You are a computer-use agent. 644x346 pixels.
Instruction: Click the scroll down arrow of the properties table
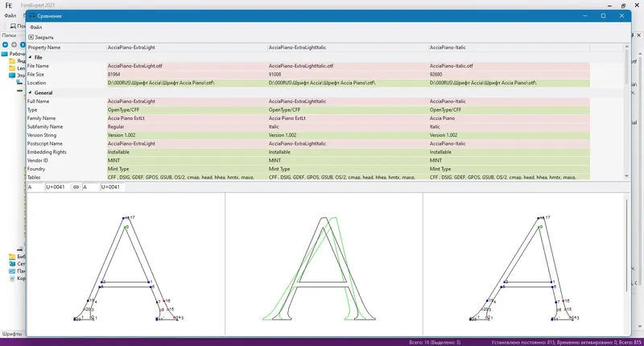click(x=627, y=176)
